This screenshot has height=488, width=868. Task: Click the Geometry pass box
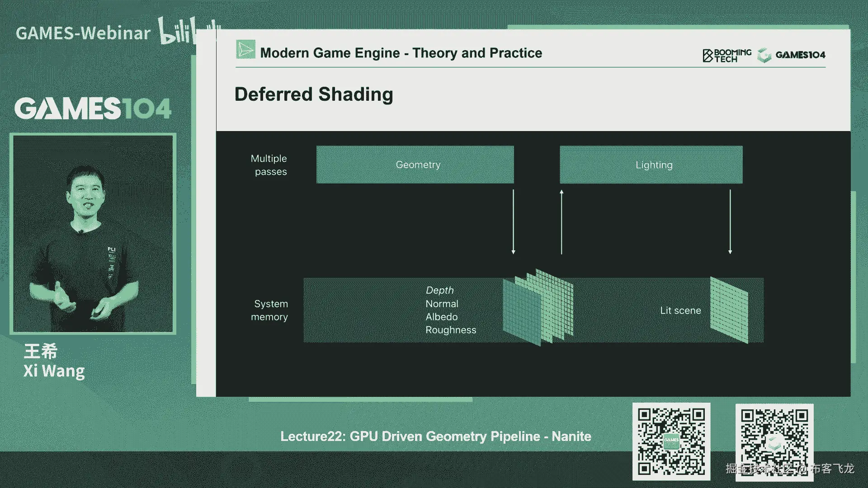[415, 164]
